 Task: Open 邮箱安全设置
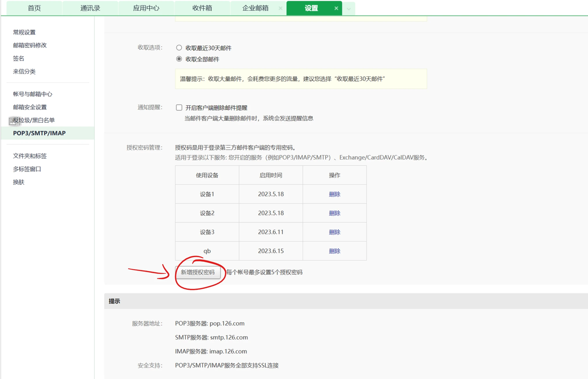click(30, 107)
